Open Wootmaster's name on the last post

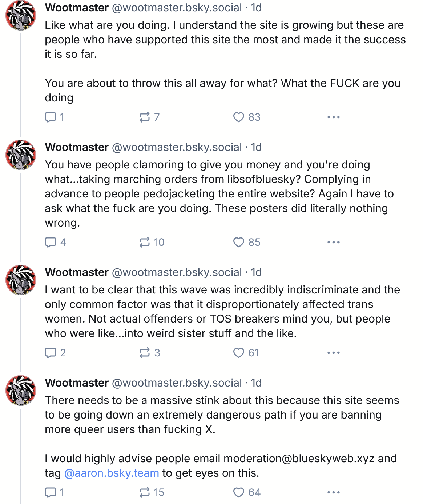[77, 383]
